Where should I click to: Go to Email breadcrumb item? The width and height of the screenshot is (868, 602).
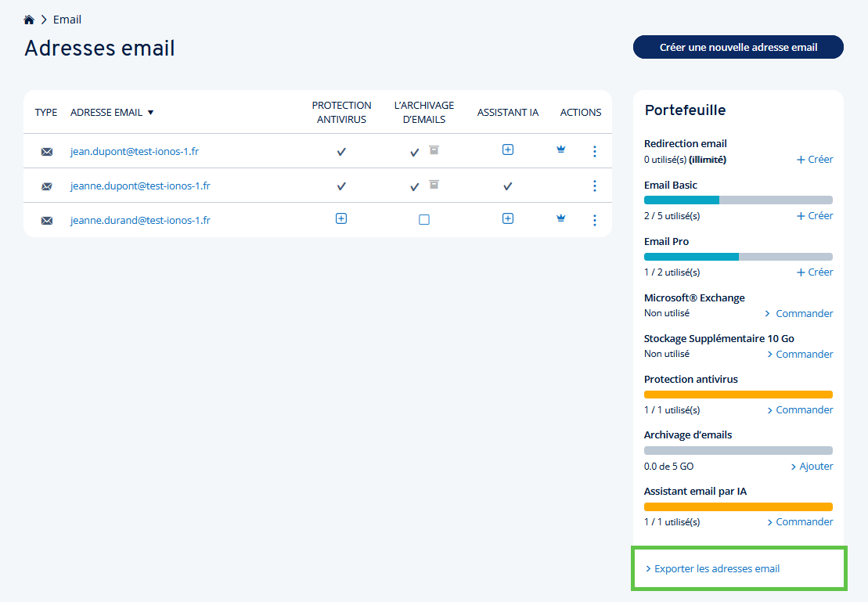point(67,20)
